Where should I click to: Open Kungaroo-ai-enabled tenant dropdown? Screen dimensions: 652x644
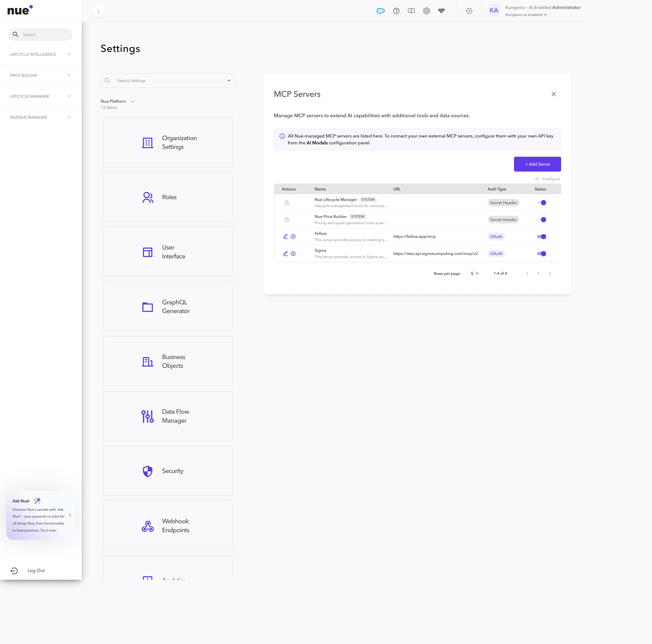tap(526, 15)
